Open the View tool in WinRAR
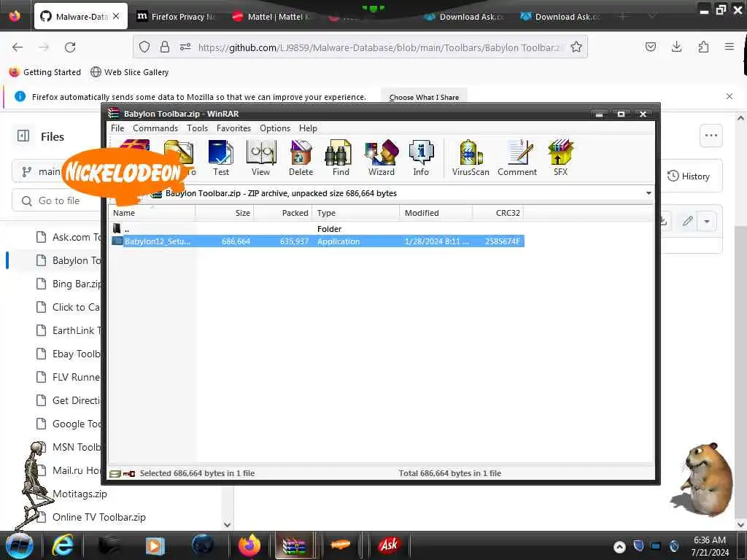The width and height of the screenshot is (747, 560). coord(260,158)
